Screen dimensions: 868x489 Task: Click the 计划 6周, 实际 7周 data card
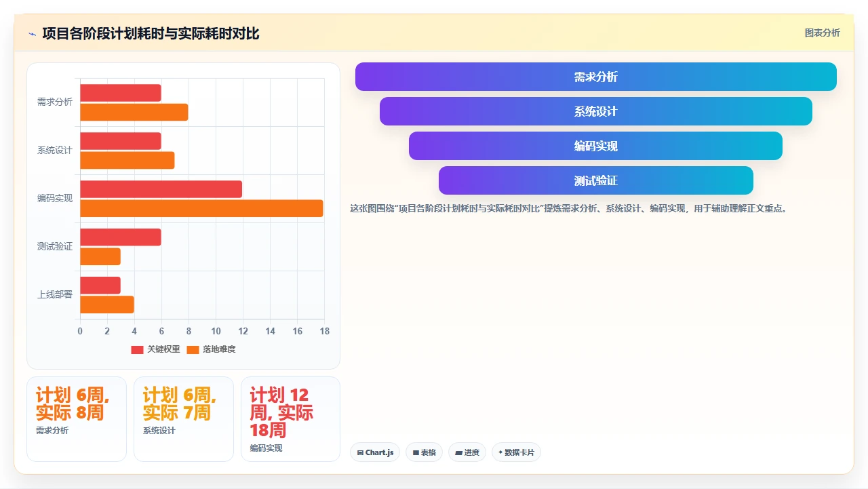tap(184, 419)
